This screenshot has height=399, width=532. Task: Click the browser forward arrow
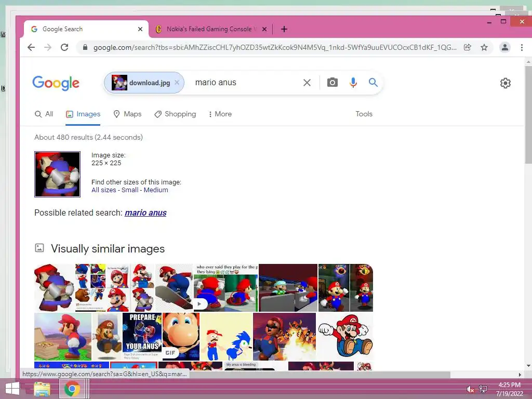click(x=48, y=47)
